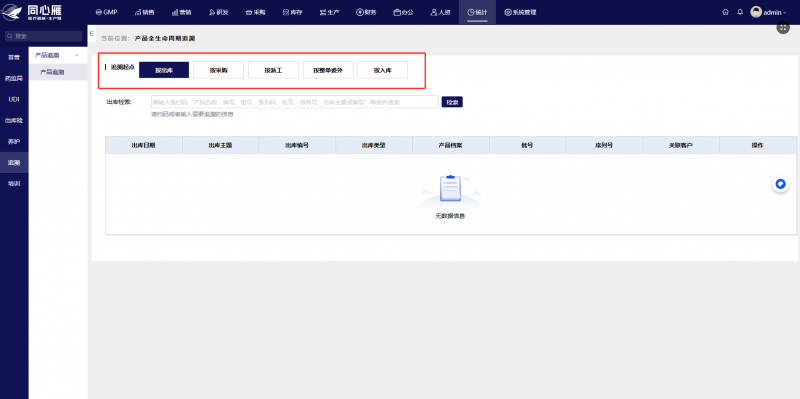Open the notification bell

740,12
